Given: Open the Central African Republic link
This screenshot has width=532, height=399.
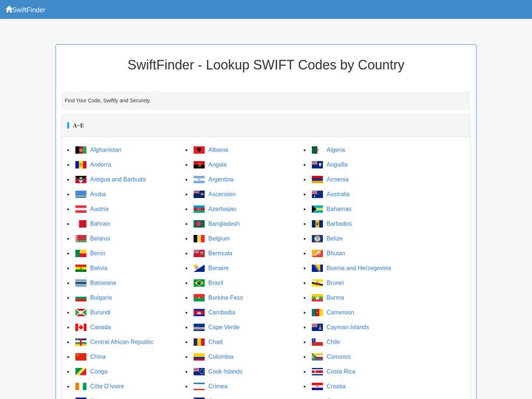Looking at the screenshot, I should click(122, 342).
